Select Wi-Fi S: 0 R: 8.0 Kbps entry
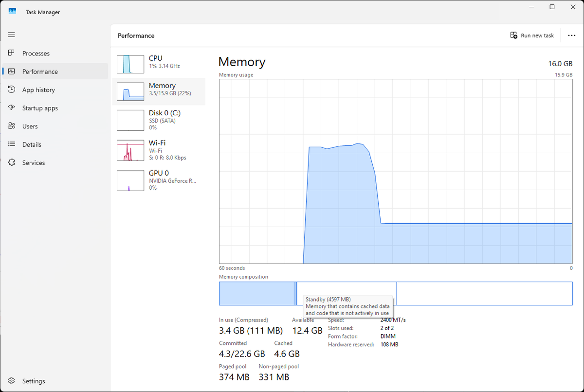584x392 pixels. point(159,150)
